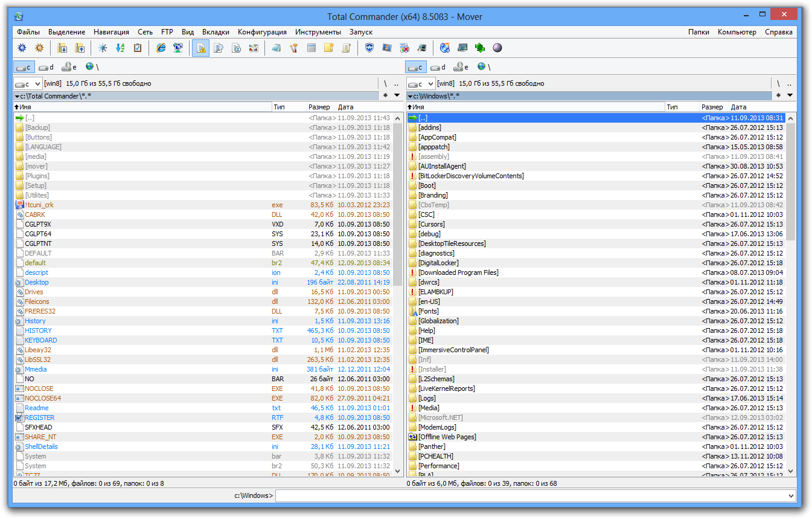Select drive e in left panel
Viewport: 812px width, 519px height.
coord(69,67)
